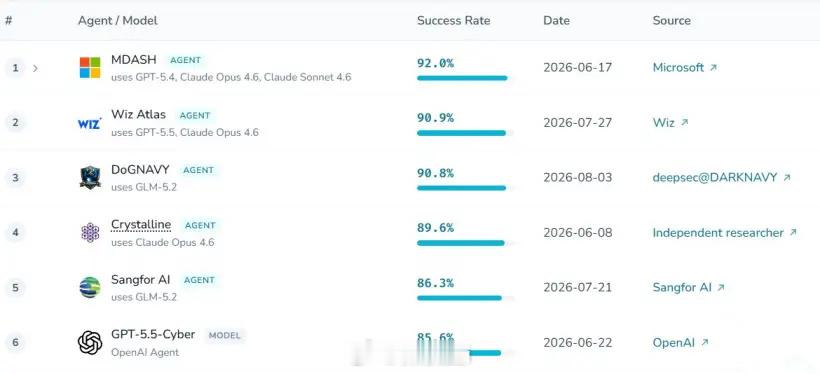Viewport: 820px width, 374px height.
Task: Click 'uses GPT-5.4, Claude Opus 4.6, Claude Sonnet 4.6' text
Action: coord(231,77)
